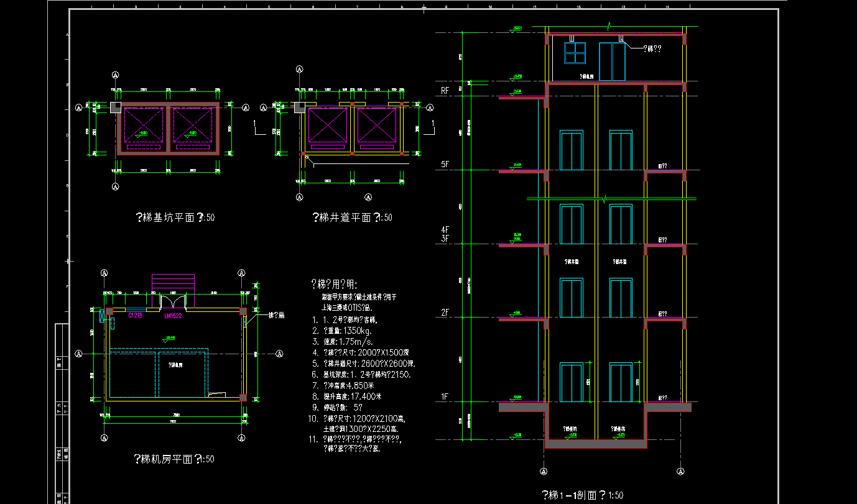Click note 5 with '2600?X2600深'
This screenshot has width=857, height=504.
[x=363, y=364]
